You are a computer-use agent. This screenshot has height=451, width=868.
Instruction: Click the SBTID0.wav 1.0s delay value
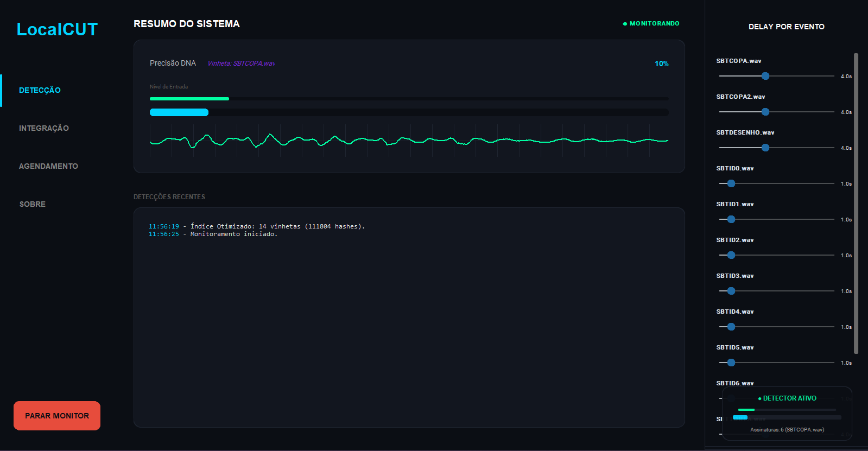click(846, 184)
